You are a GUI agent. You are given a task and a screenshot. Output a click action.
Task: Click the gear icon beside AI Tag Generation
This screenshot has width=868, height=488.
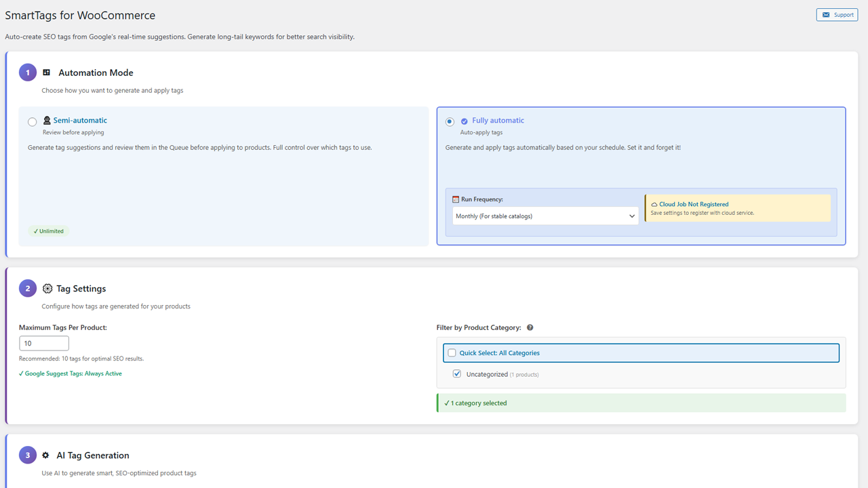pos(45,455)
